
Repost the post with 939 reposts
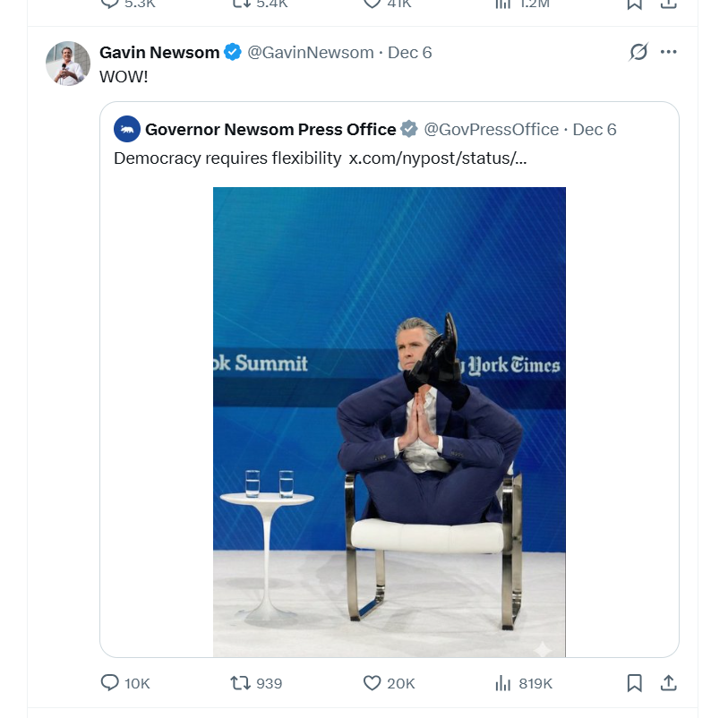pyautogui.click(x=241, y=683)
